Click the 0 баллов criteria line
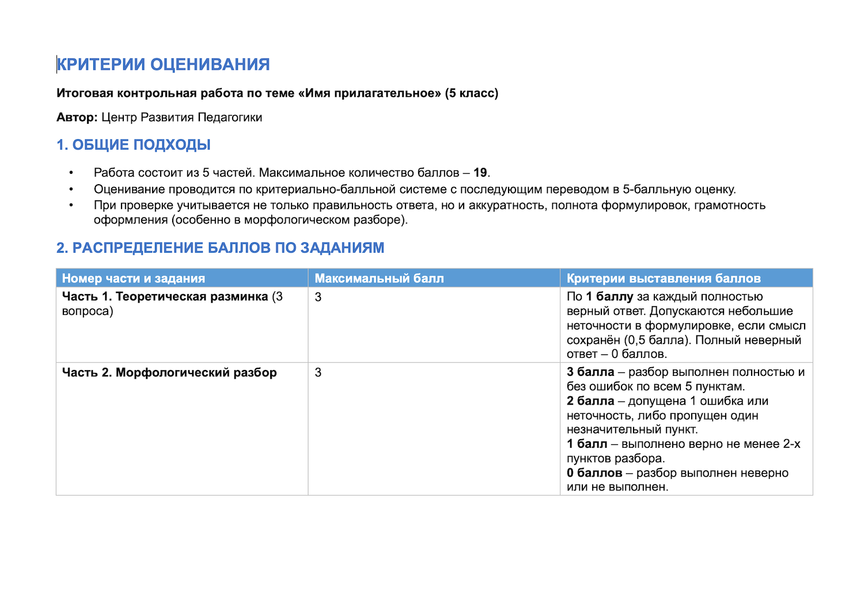The height and width of the screenshot is (598, 868). coord(677,480)
